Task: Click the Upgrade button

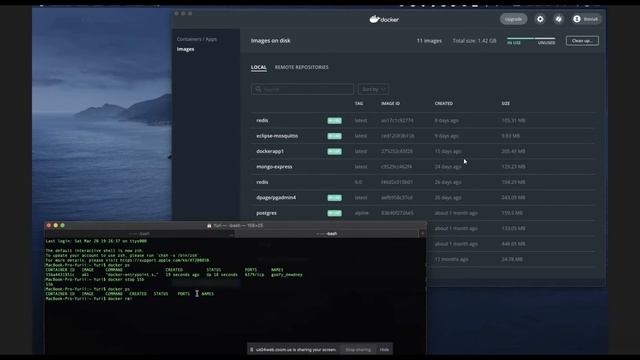Action: pyautogui.click(x=513, y=19)
